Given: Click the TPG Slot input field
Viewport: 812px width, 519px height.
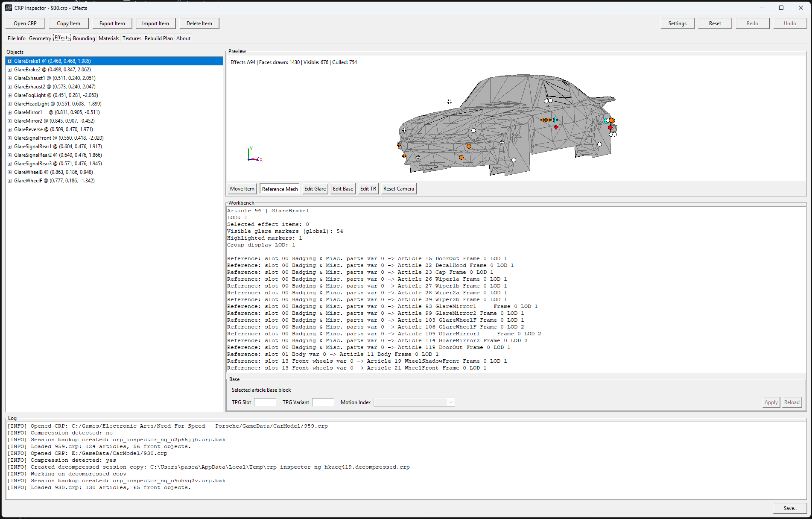Looking at the screenshot, I should 265,402.
